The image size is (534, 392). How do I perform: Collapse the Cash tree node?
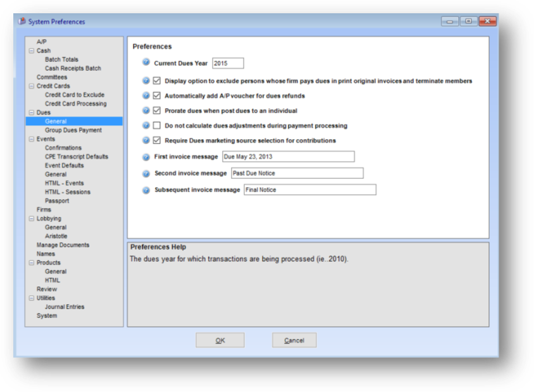click(32, 51)
